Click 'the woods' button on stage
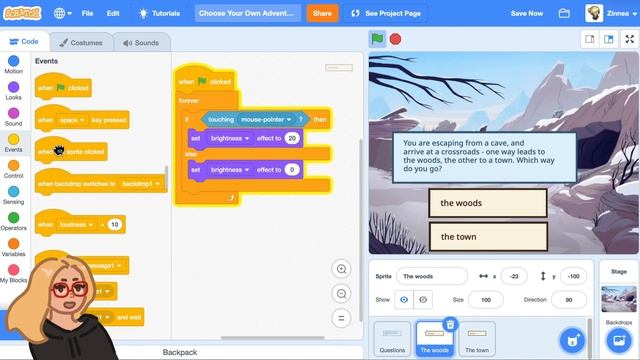The width and height of the screenshot is (640, 360). tap(488, 203)
